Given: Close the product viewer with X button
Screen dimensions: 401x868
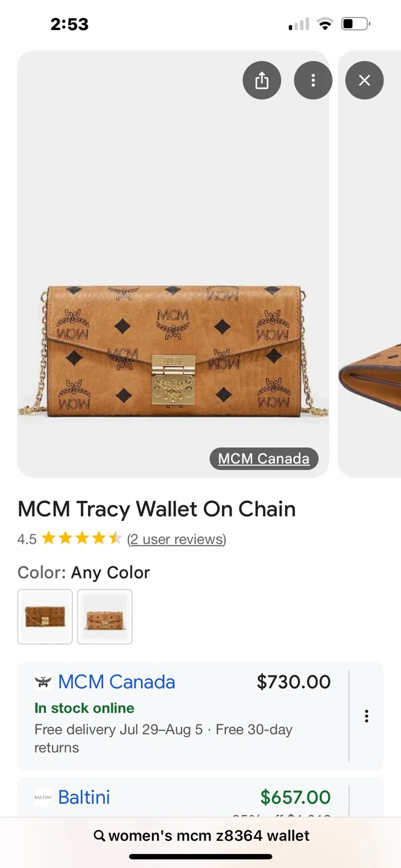Looking at the screenshot, I should pos(364,80).
